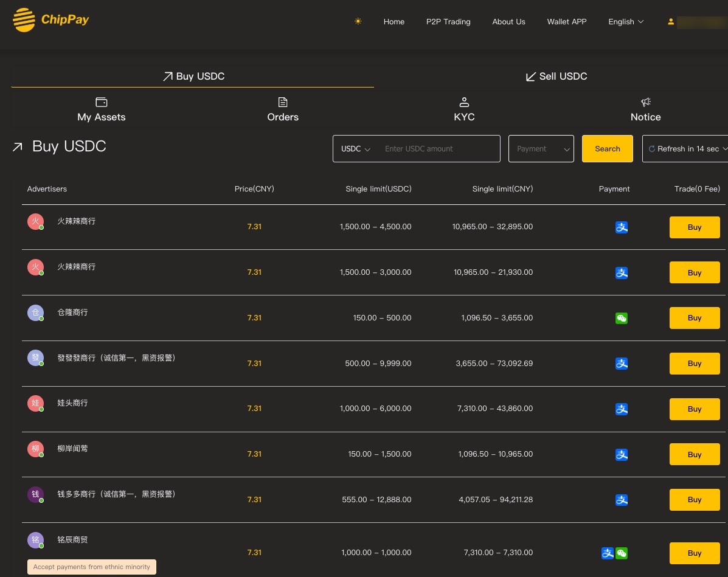Open P2P Trading page
Viewport: 728px width, 577px height.
(448, 22)
